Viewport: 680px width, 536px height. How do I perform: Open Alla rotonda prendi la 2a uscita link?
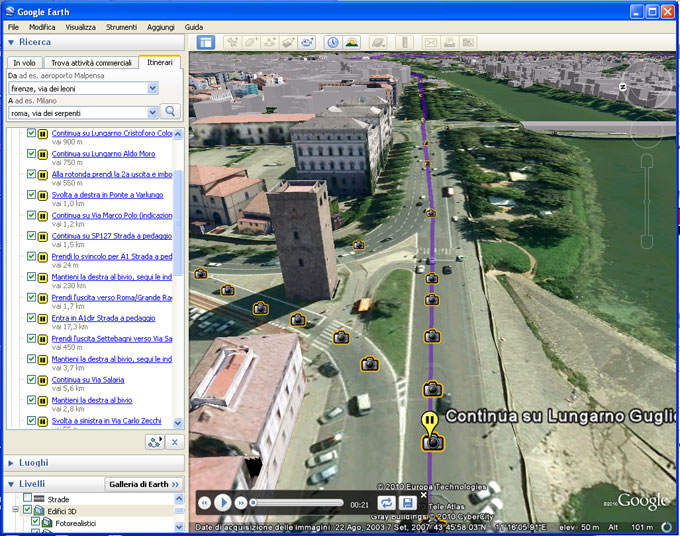point(112,174)
